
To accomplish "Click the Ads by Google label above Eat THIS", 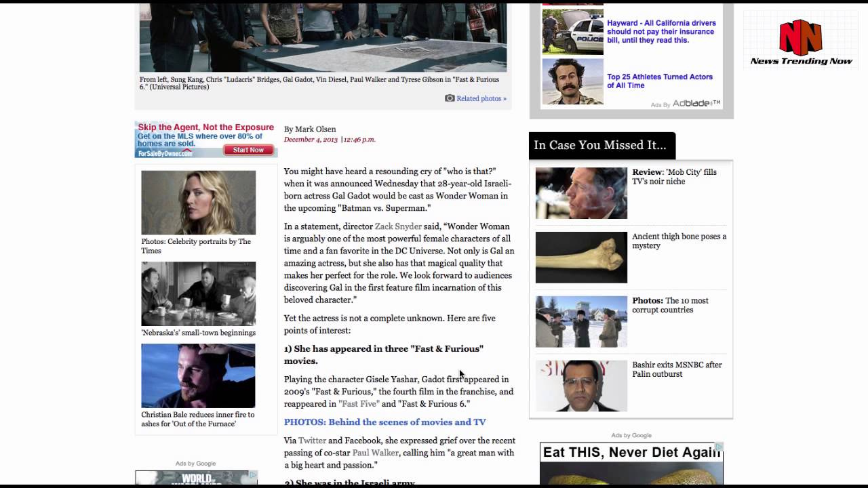I will click(x=631, y=435).
